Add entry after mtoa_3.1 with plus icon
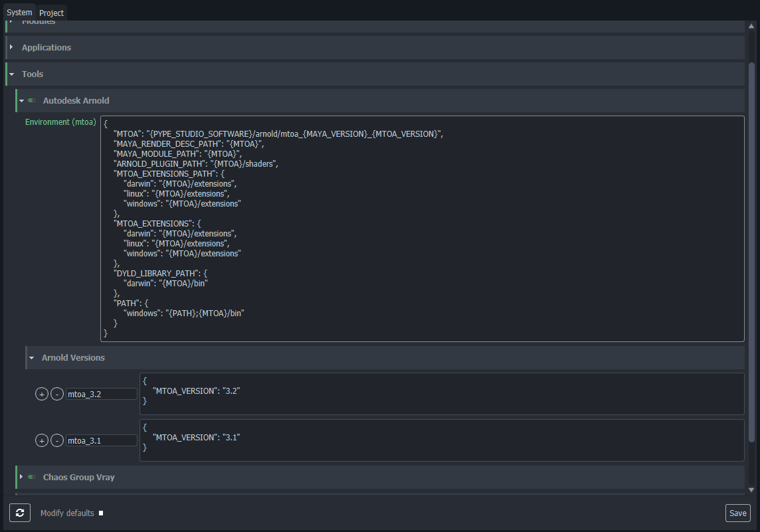Image resolution: width=760 pixels, height=532 pixels. pyautogui.click(x=41, y=440)
